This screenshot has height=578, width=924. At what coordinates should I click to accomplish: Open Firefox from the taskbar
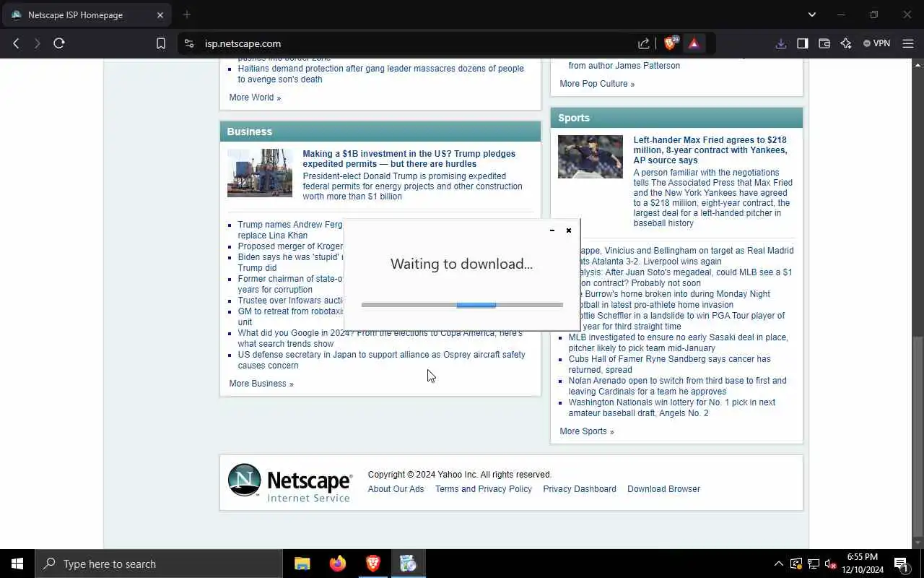[x=337, y=564]
